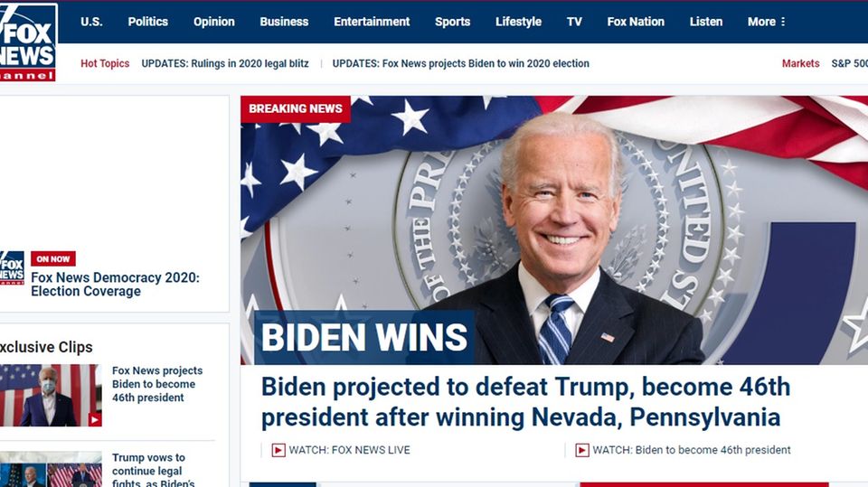Open 'Rulings in 2020 legal blitz' hot topic
The image size is (868, 487).
(225, 63)
